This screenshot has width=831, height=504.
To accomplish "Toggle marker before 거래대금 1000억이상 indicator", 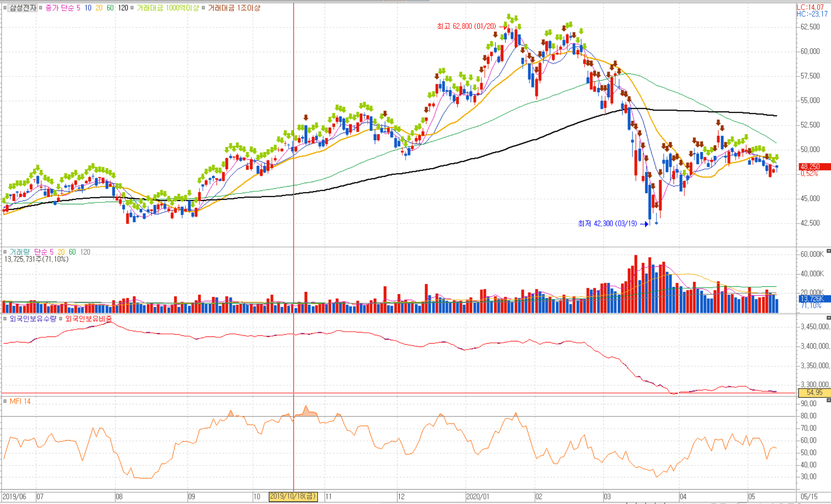I will 132,8.
